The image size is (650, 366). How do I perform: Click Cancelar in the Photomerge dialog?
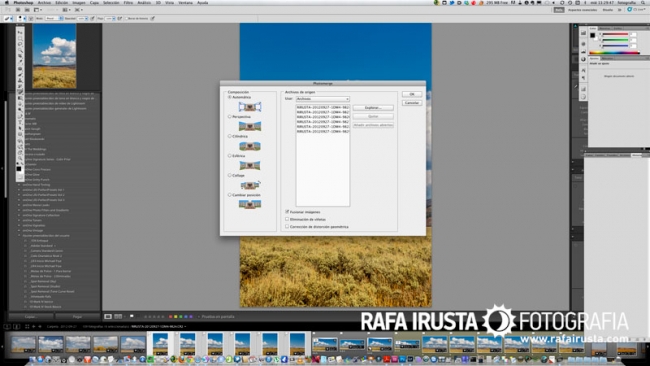click(x=412, y=102)
